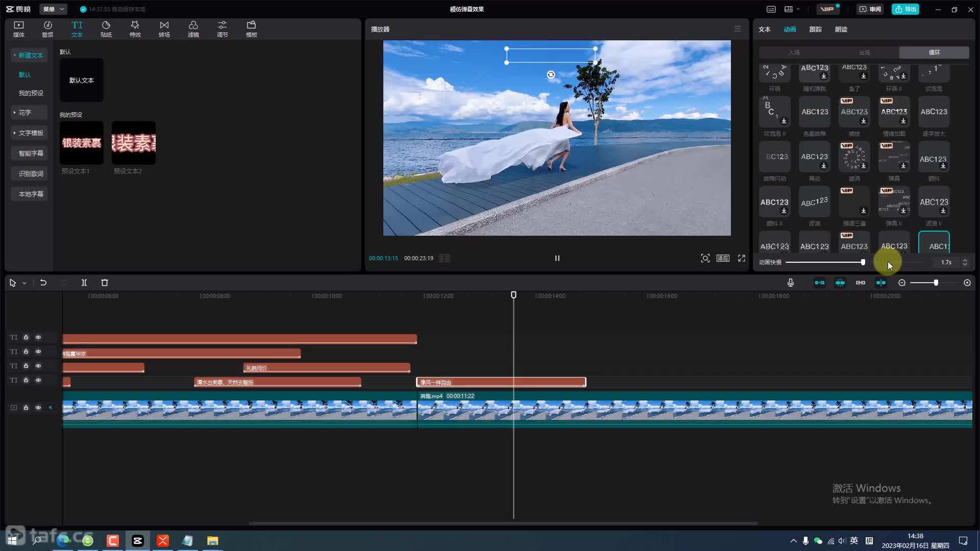
Task: Click the 适应 fit-ratio icon under the player
Action: tap(723, 258)
